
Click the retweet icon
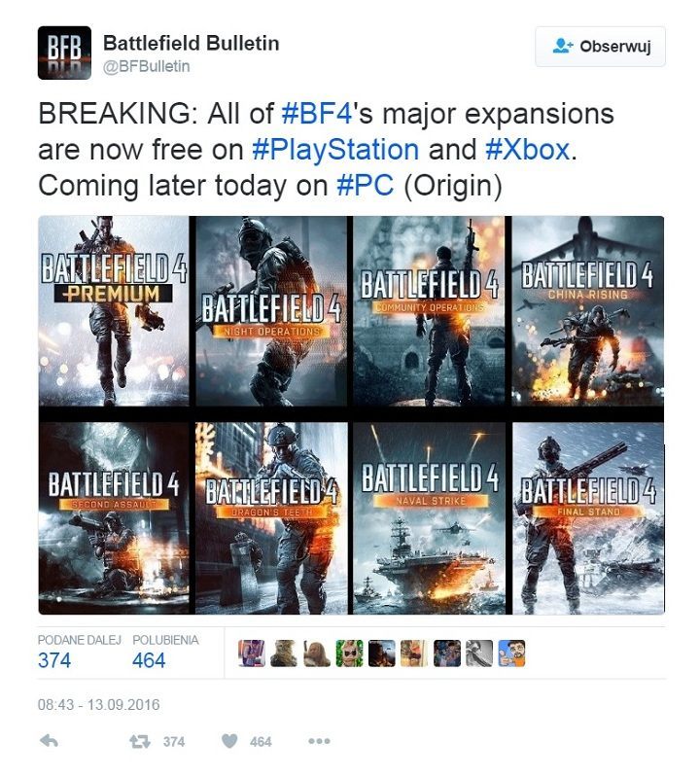click(x=140, y=741)
